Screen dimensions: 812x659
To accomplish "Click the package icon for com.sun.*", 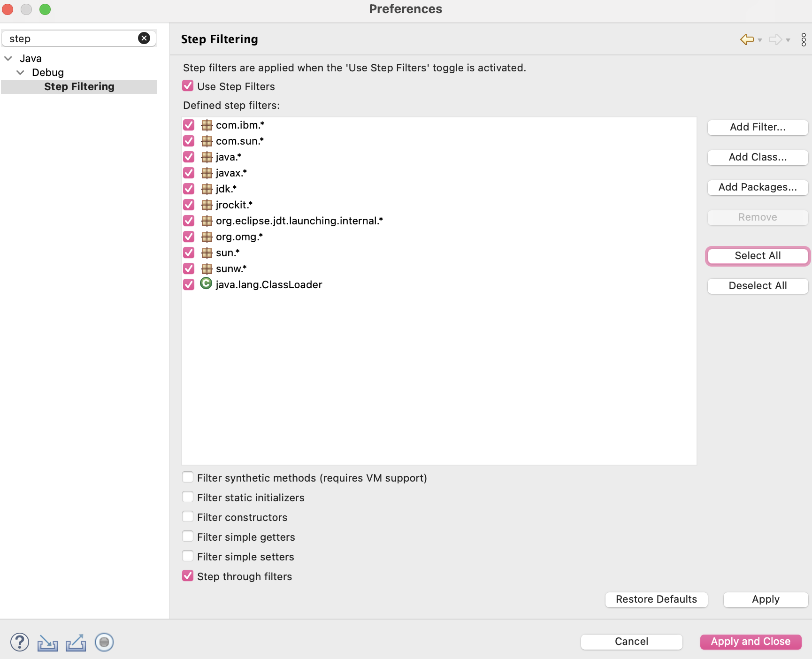I will pos(207,141).
